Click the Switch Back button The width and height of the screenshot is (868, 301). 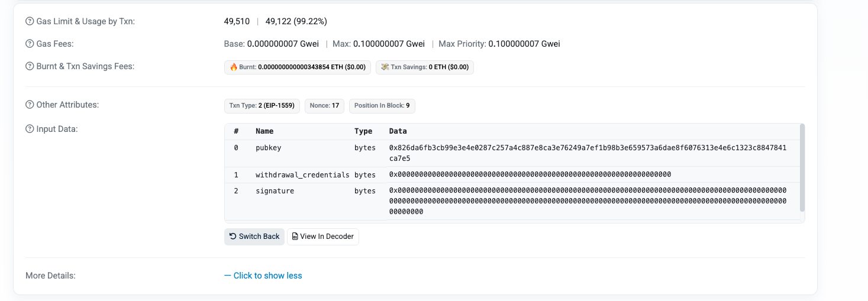click(x=254, y=237)
